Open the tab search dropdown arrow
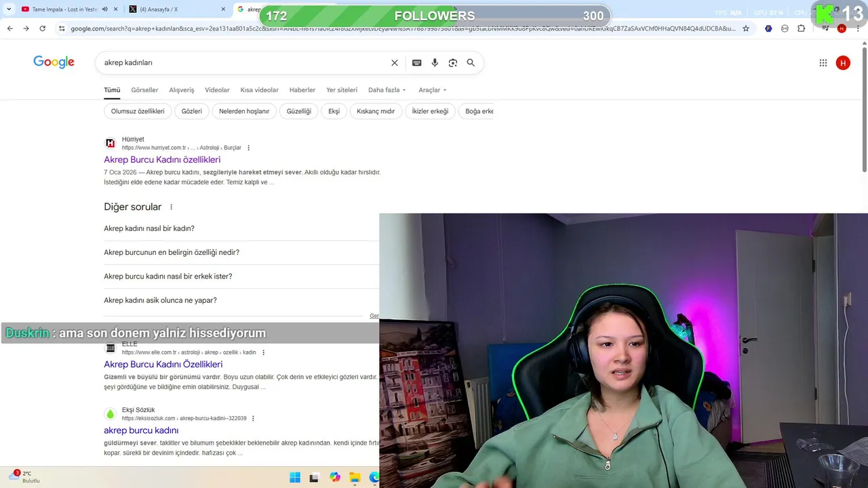 click(9, 9)
